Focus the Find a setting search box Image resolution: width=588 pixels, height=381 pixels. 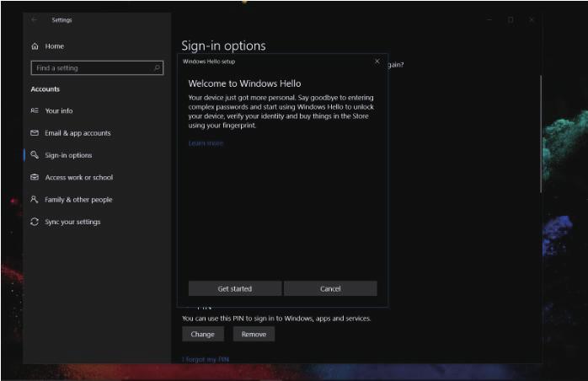pyautogui.click(x=97, y=68)
